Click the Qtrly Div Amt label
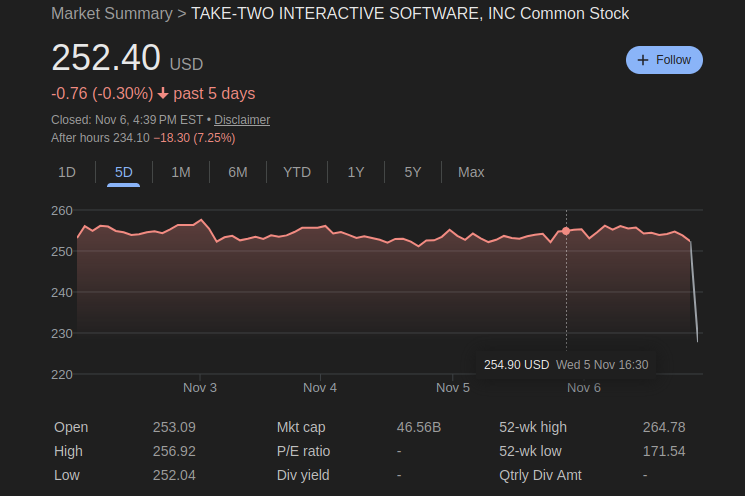This screenshot has height=496, width=745. 540,475
